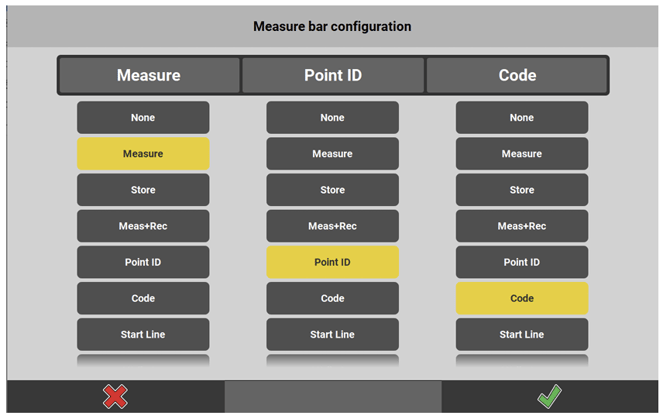Select Start Line in the Measure column
The width and height of the screenshot is (670, 419).
point(143,334)
